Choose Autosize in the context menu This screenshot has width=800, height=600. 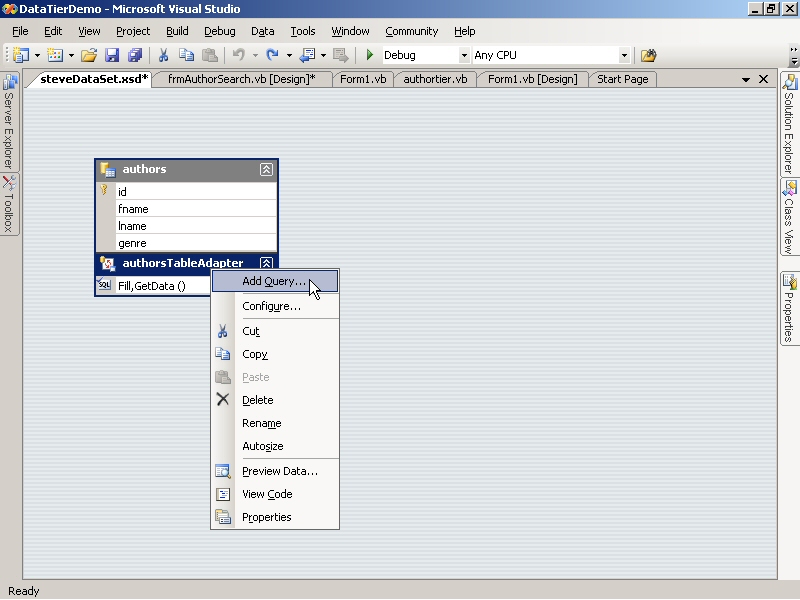tap(275, 446)
